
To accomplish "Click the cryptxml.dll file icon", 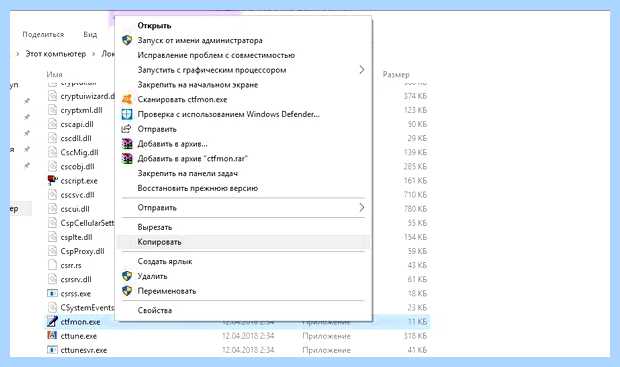I will pyautogui.click(x=52, y=110).
